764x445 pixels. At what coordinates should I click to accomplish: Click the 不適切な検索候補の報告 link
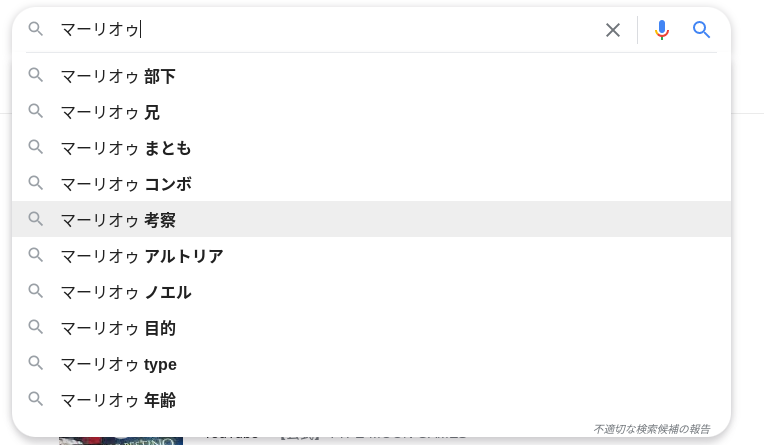[651, 429]
